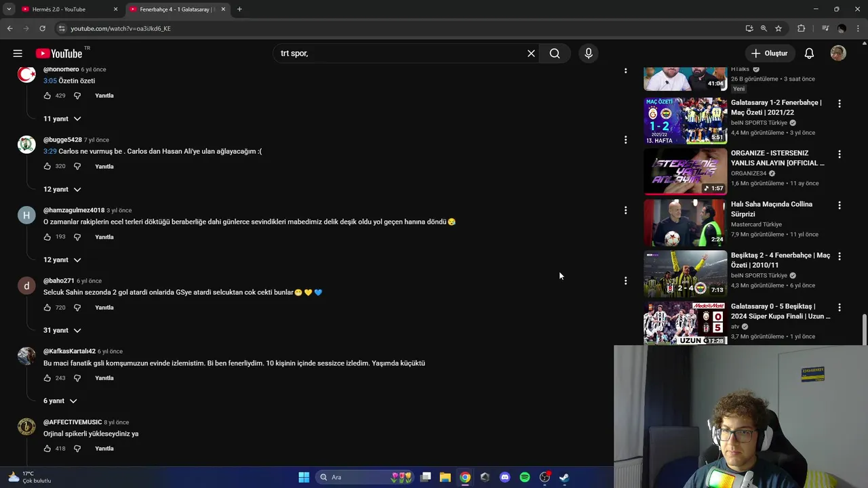Jump to timestamp 3:05 link

(x=50, y=81)
